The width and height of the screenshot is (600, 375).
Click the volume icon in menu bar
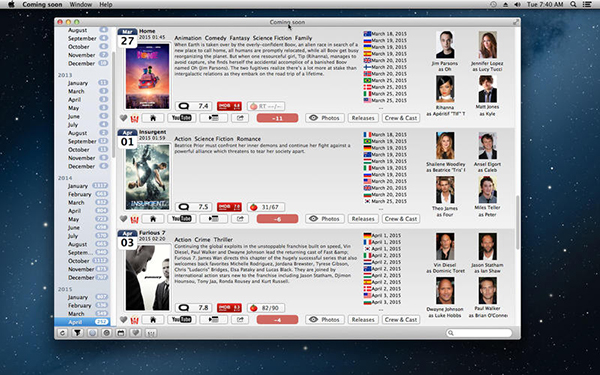tap(517, 5)
